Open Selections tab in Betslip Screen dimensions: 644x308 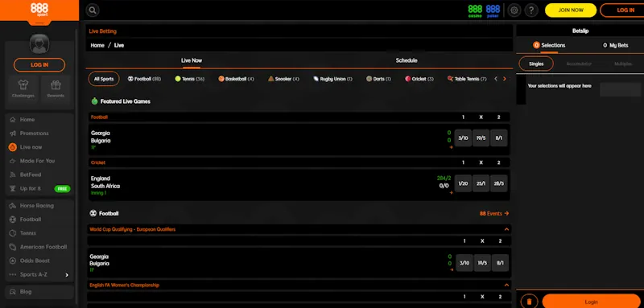pos(549,46)
